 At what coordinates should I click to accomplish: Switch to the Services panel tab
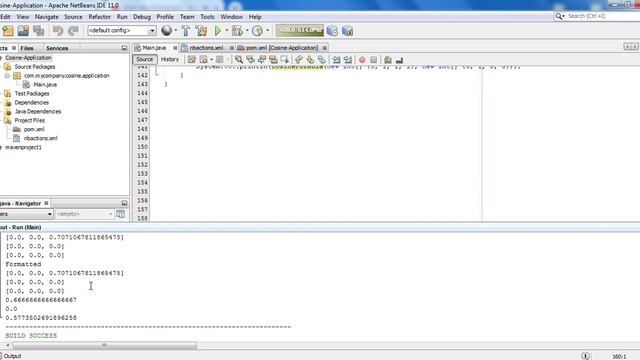point(57,48)
